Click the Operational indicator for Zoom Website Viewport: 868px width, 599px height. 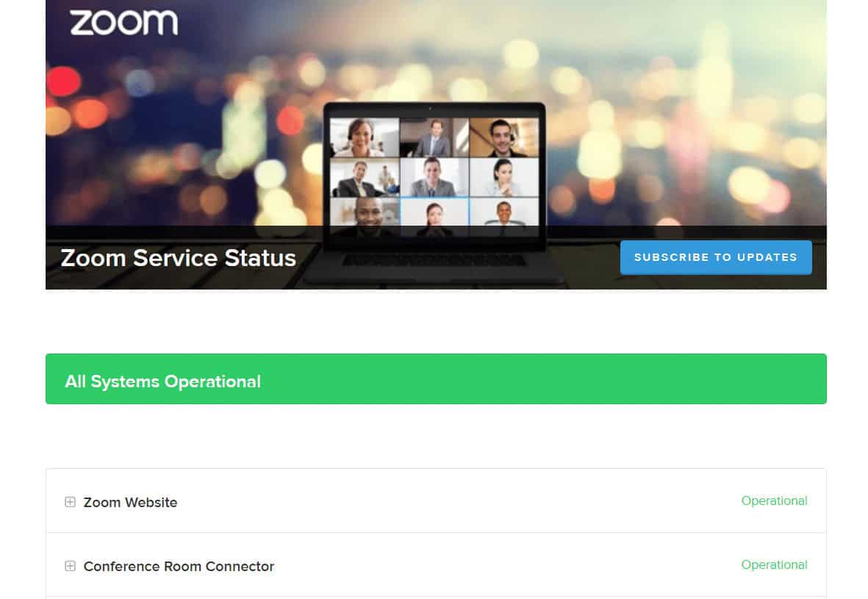pos(774,501)
